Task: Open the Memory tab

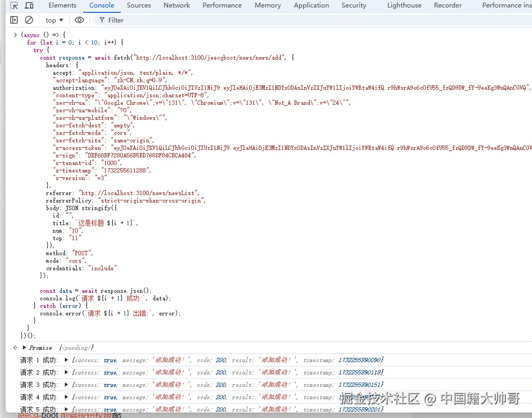Action: (268, 5)
